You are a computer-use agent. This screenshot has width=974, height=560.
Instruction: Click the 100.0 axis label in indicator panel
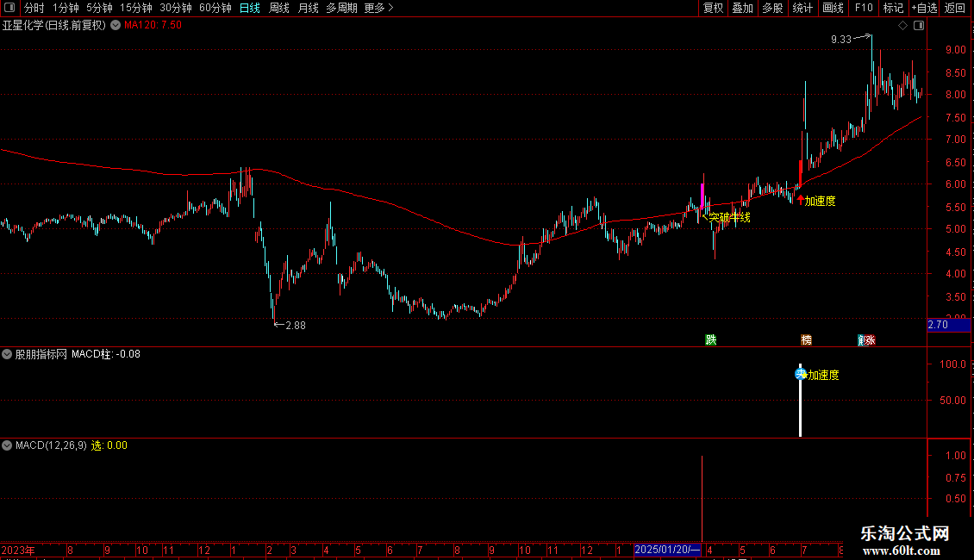952,364
